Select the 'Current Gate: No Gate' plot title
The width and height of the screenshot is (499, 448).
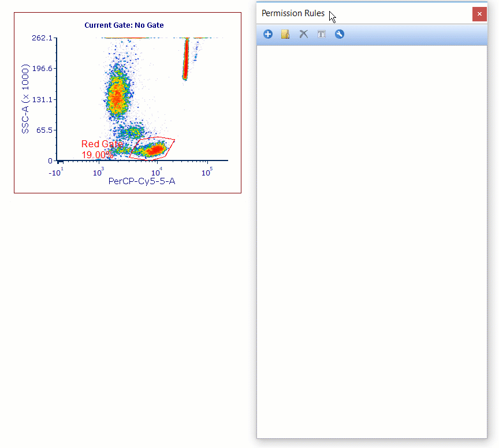[124, 25]
